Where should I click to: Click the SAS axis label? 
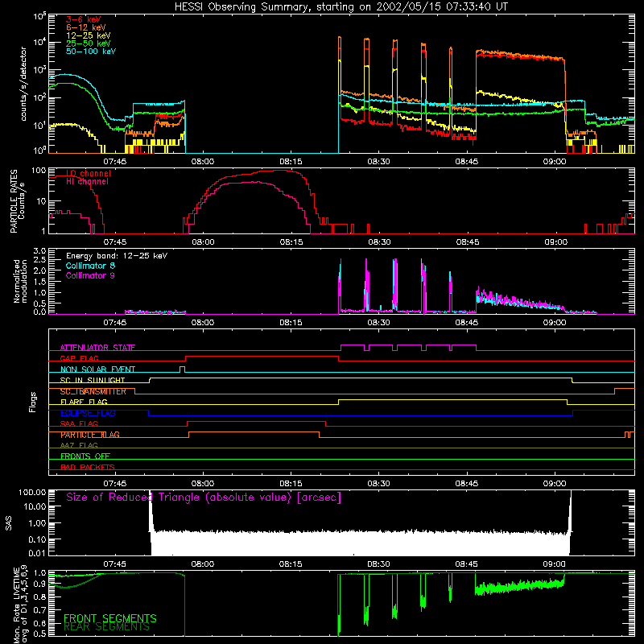[x=9, y=523]
